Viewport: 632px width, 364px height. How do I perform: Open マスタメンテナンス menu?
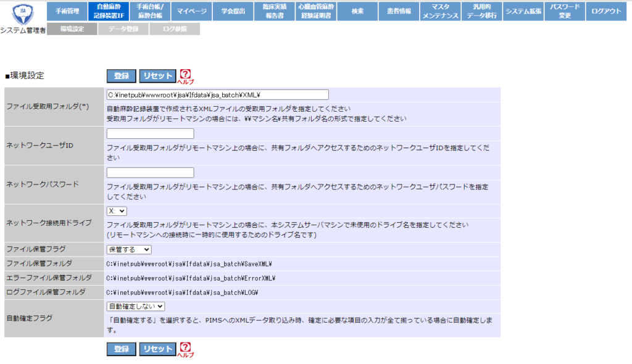tap(441, 11)
